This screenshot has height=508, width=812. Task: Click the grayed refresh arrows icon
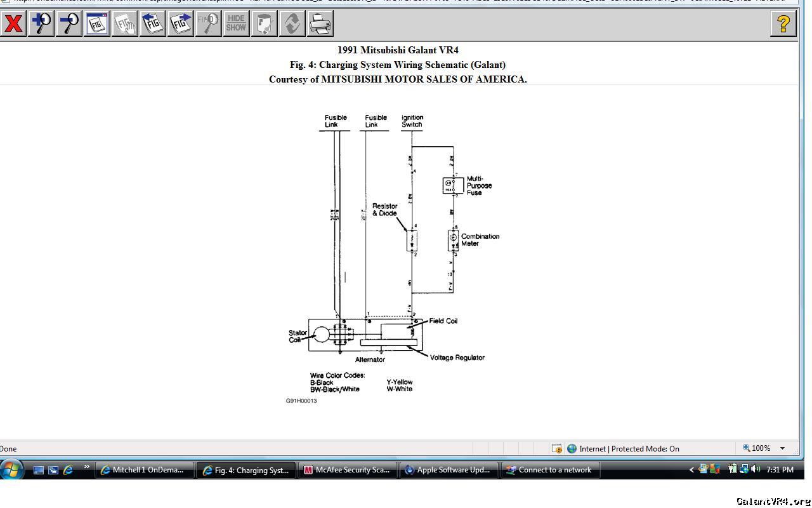click(292, 24)
